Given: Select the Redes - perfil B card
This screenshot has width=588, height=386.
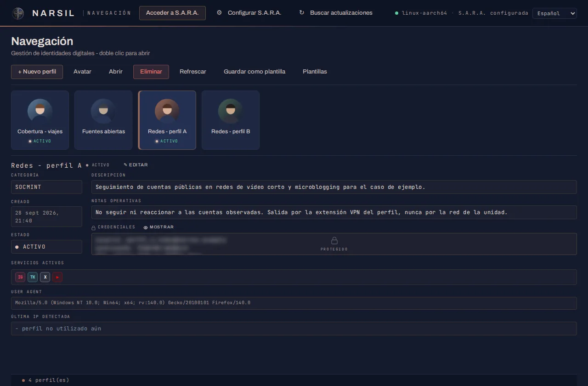Looking at the screenshot, I should coord(231,120).
